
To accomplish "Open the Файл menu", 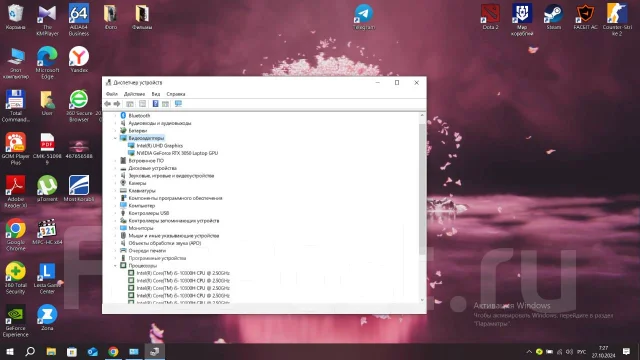I will [x=112, y=94].
